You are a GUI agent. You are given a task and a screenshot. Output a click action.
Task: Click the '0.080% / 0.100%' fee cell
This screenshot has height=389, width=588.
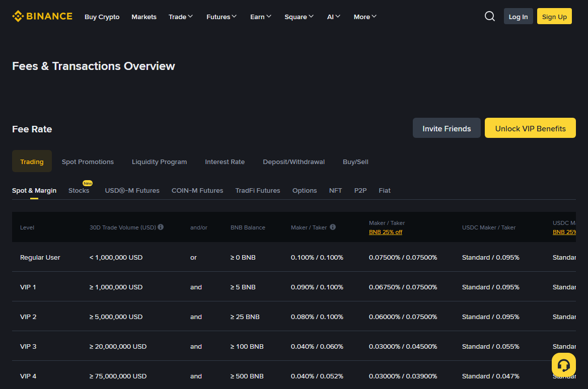click(x=317, y=317)
